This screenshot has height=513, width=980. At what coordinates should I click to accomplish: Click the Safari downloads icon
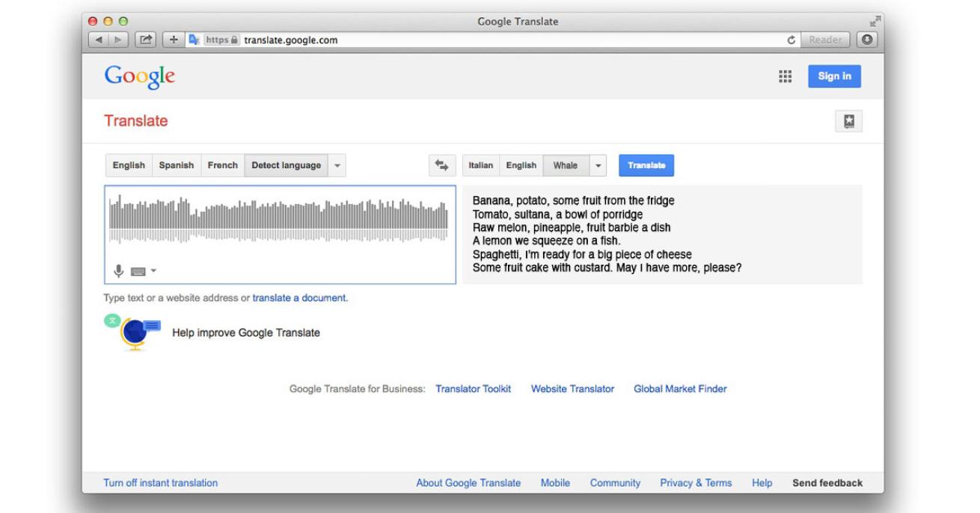[866, 40]
